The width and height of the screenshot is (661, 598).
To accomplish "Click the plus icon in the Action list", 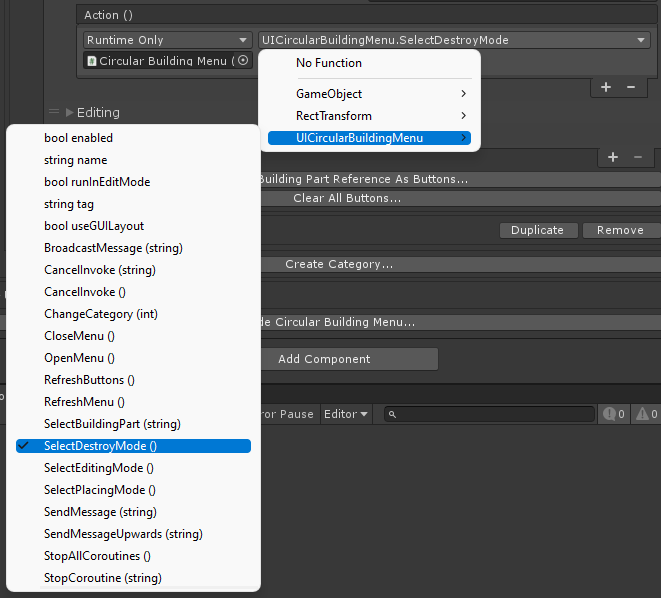I will tap(606, 87).
